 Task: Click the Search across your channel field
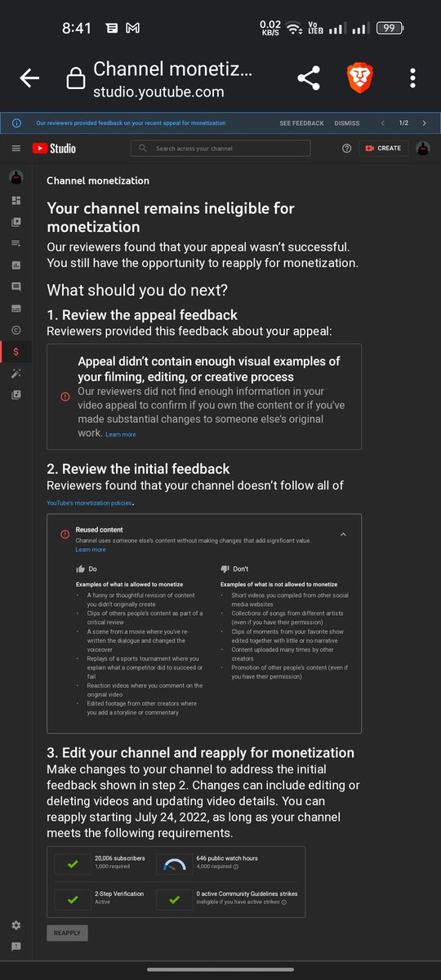[220, 149]
